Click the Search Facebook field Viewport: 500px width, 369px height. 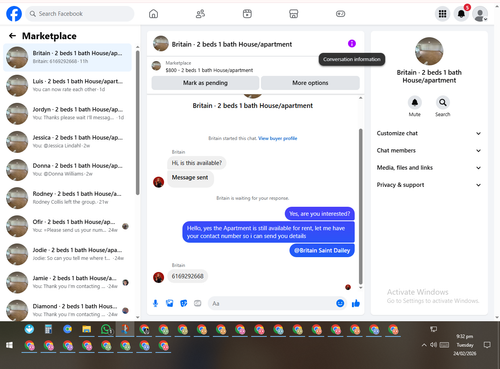(x=80, y=14)
